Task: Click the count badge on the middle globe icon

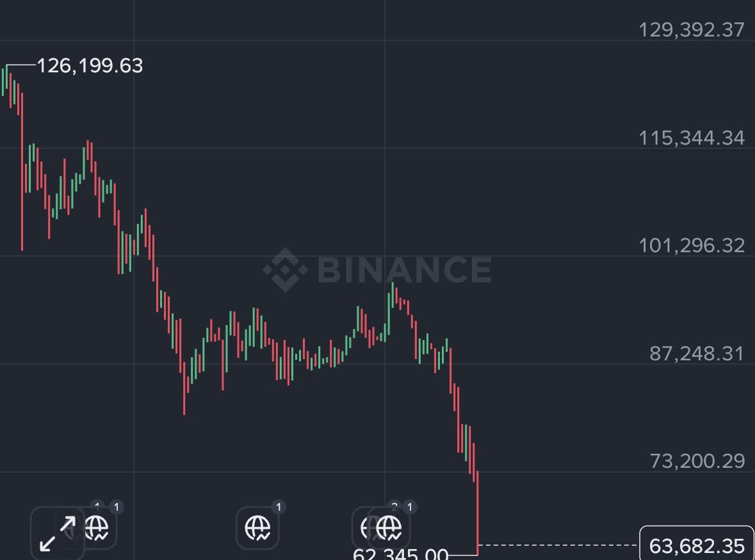Action: [x=278, y=508]
